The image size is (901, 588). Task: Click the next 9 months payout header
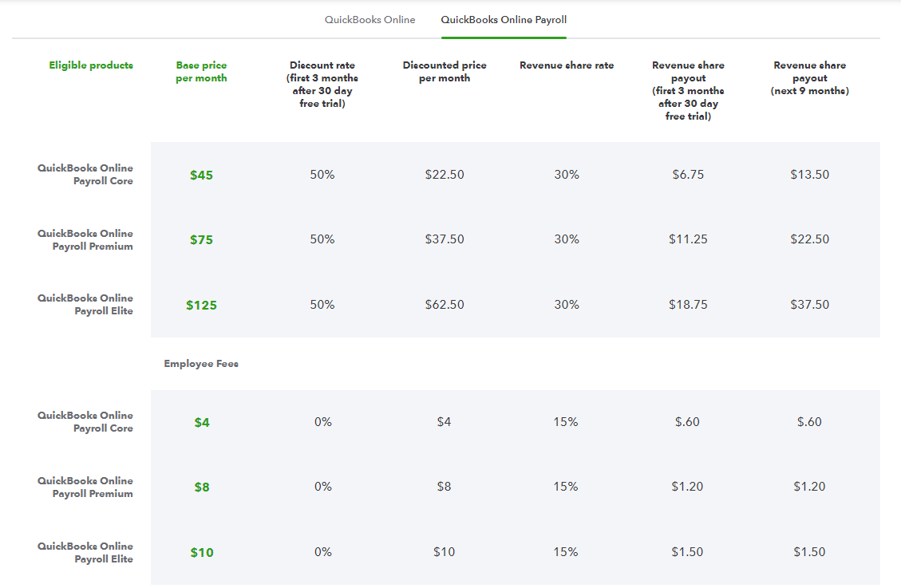[x=809, y=78]
